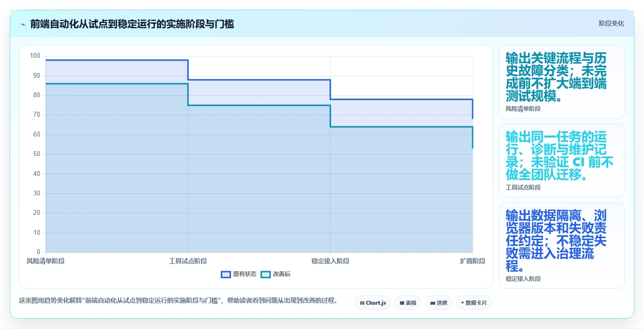Click the Chart.js tag button
Screen dimensions: 644x329
pyautogui.click(x=373, y=303)
